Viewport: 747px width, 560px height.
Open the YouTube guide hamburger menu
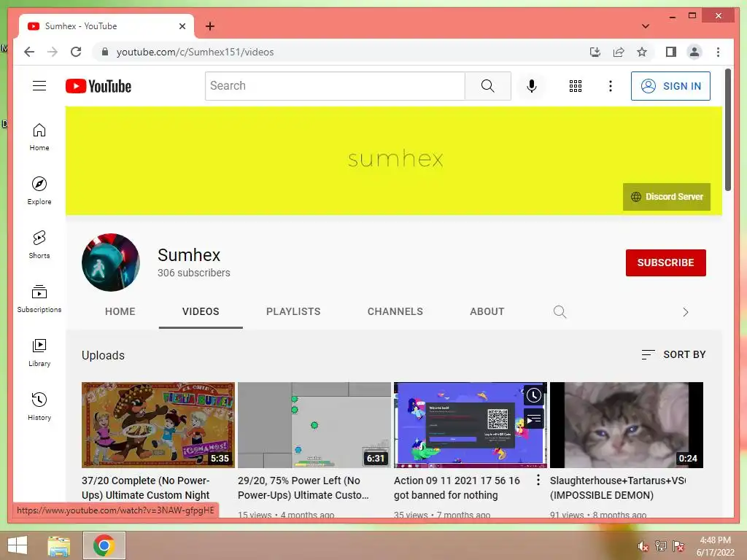(x=39, y=86)
